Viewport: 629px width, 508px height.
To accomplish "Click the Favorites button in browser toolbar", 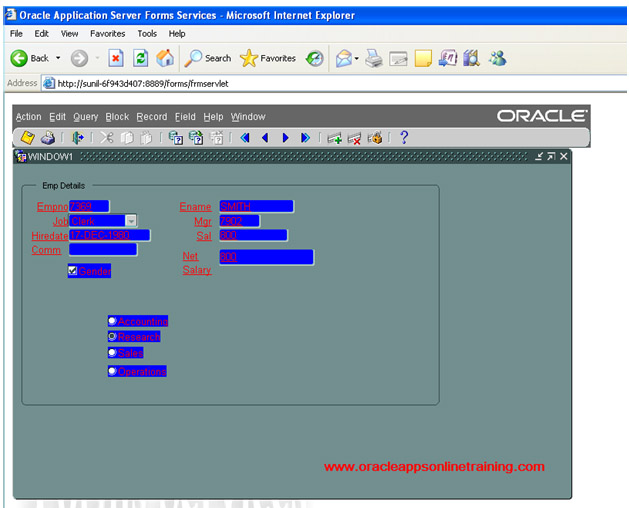I will (267, 58).
